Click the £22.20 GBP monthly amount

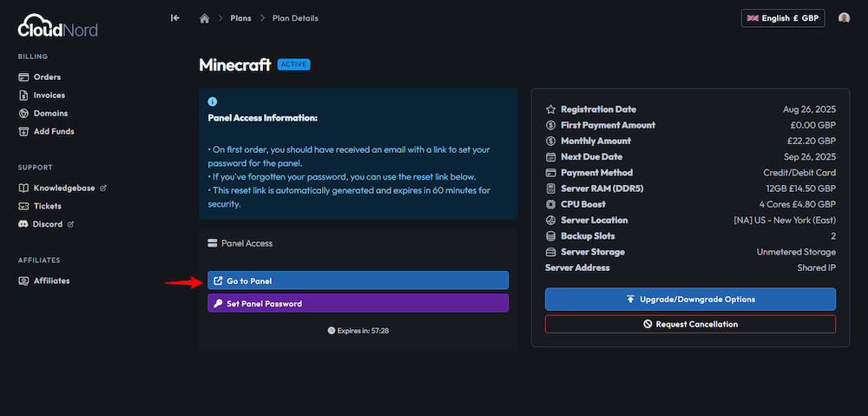pyautogui.click(x=810, y=142)
